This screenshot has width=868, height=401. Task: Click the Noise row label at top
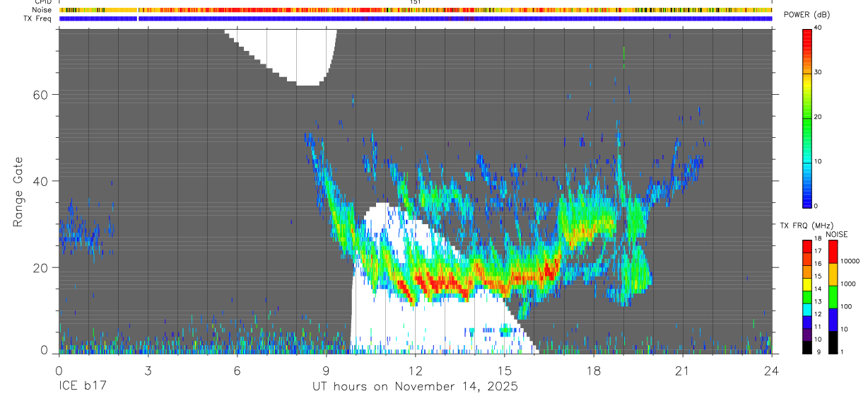pyautogui.click(x=42, y=10)
